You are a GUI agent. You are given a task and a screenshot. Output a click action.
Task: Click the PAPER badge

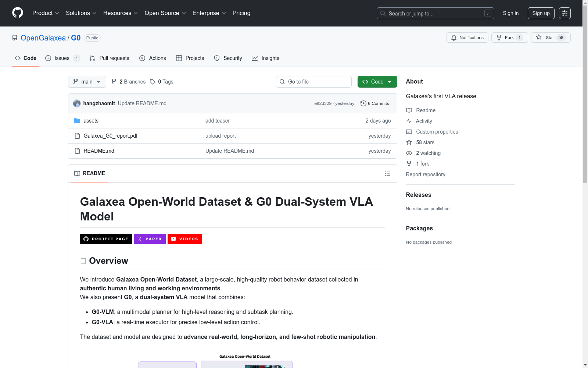tap(150, 239)
